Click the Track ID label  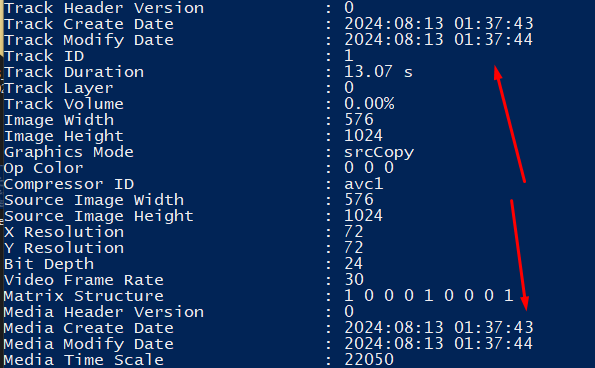(x=44, y=56)
